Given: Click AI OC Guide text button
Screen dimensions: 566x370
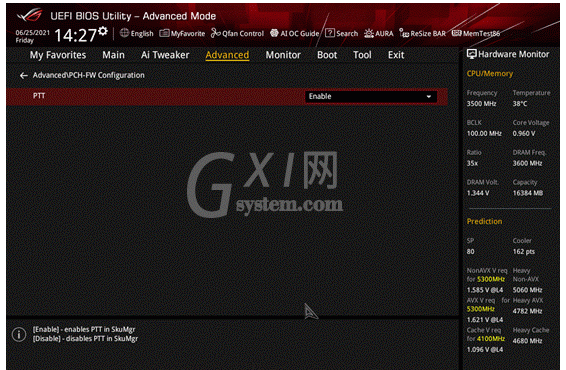Looking at the screenshot, I should point(300,34).
